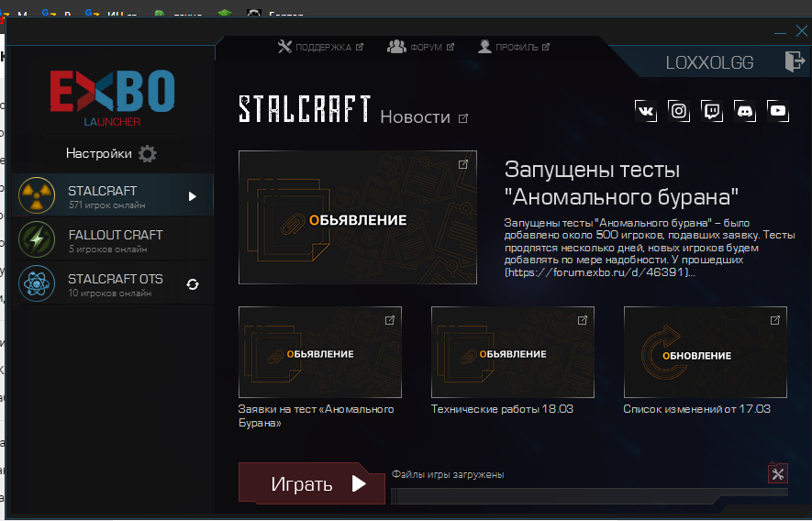This screenshot has width=812, height=521.
Task: Click the logout icon next to LOXXOLGG
Action: point(795,61)
